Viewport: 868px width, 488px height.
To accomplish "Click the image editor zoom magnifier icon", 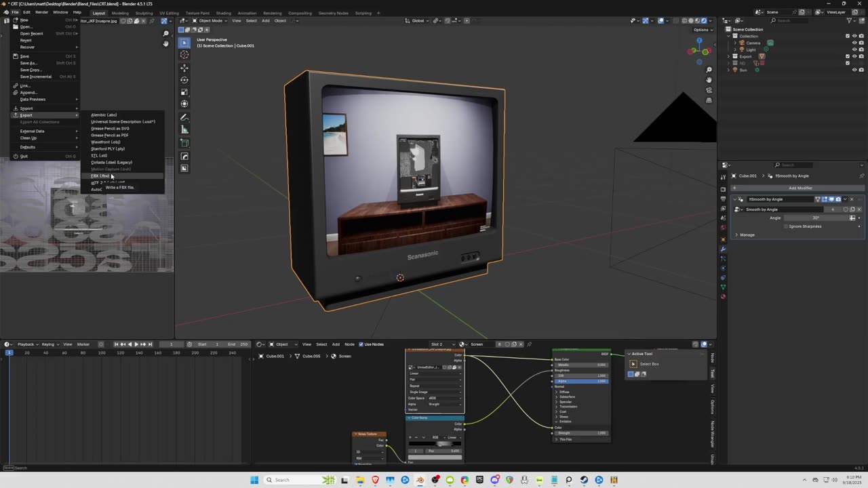I will (165, 34).
